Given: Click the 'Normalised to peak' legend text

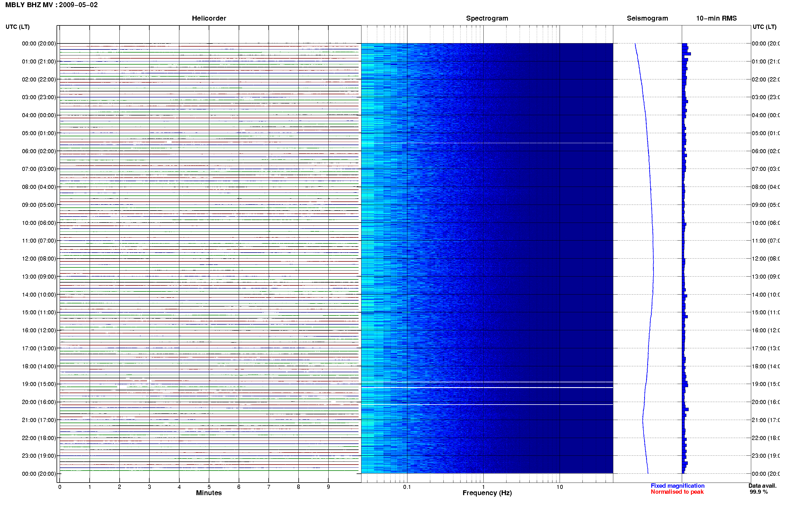Looking at the screenshot, I should coord(677,492).
